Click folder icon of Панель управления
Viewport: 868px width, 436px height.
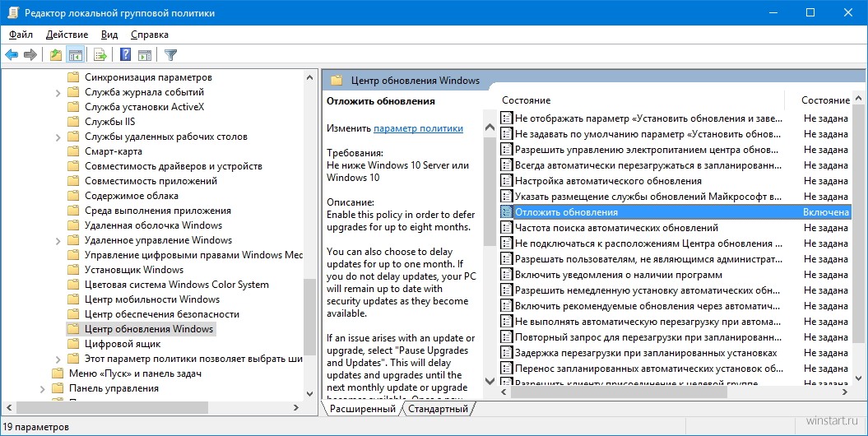58,387
